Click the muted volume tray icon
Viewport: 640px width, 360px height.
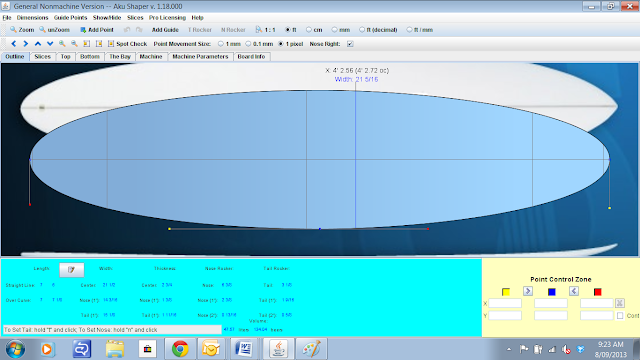[x=566, y=349]
